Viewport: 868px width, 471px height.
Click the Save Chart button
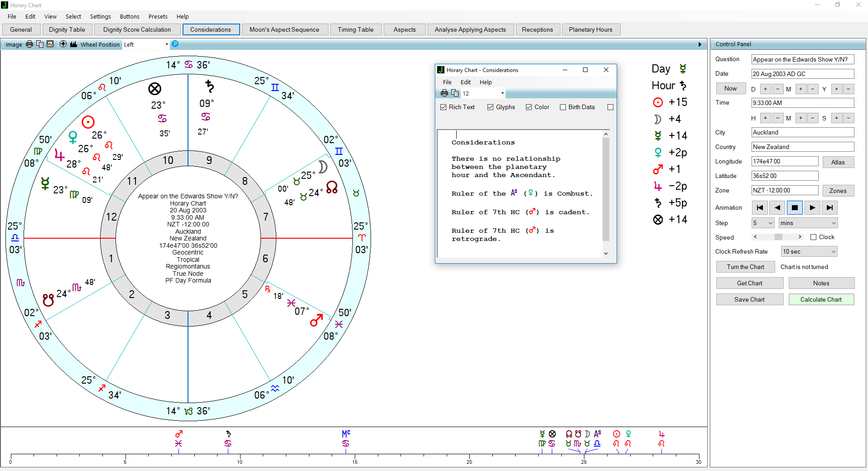coord(749,299)
